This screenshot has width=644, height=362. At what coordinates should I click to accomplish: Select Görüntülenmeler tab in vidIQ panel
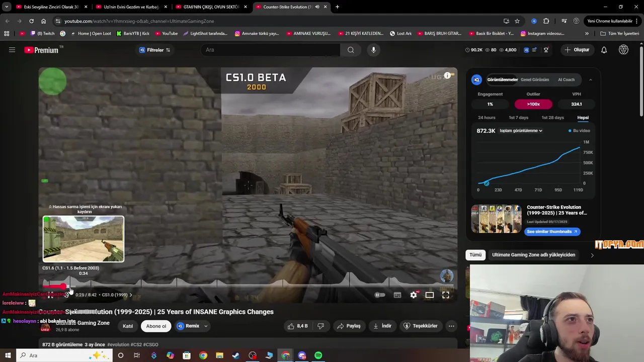pos(502,79)
